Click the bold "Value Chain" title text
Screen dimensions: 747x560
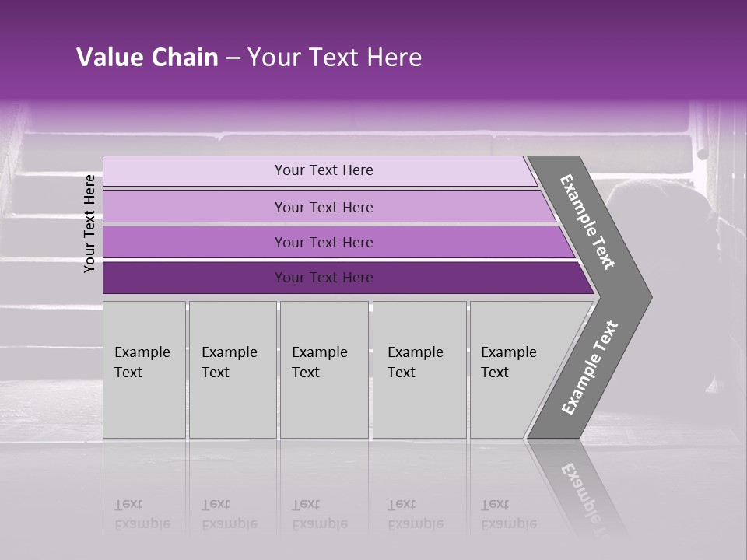147,58
